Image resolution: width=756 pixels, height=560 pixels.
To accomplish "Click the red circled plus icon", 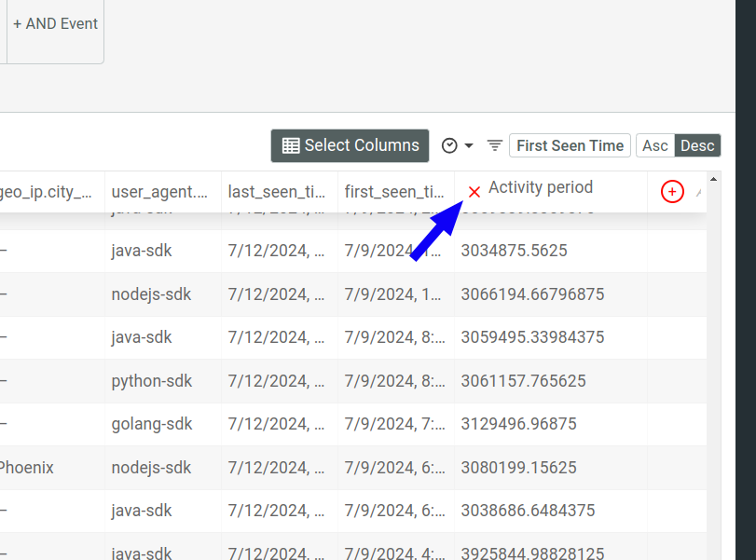I will 672,190.
